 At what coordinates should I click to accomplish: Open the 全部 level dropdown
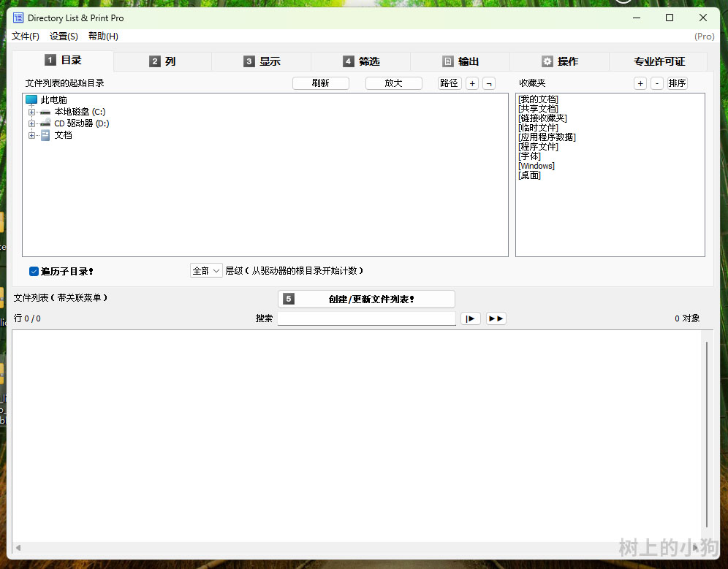coord(206,271)
